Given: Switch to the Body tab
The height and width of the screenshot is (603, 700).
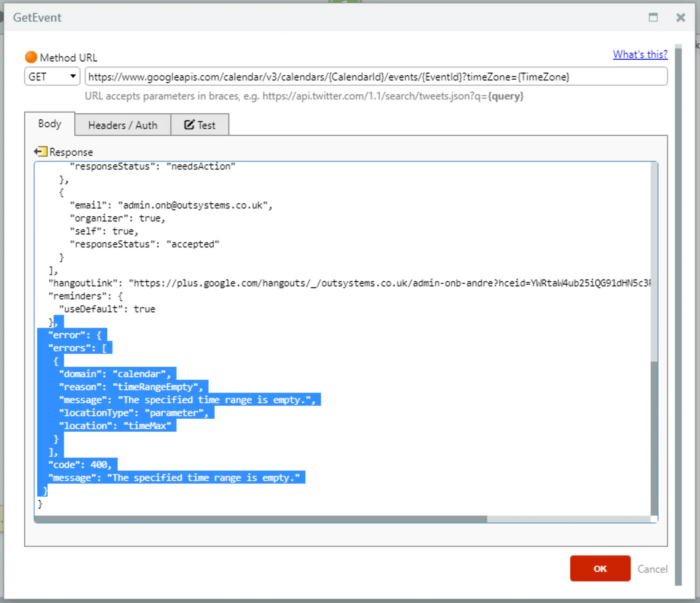Looking at the screenshot, I should tap(49, 124).
